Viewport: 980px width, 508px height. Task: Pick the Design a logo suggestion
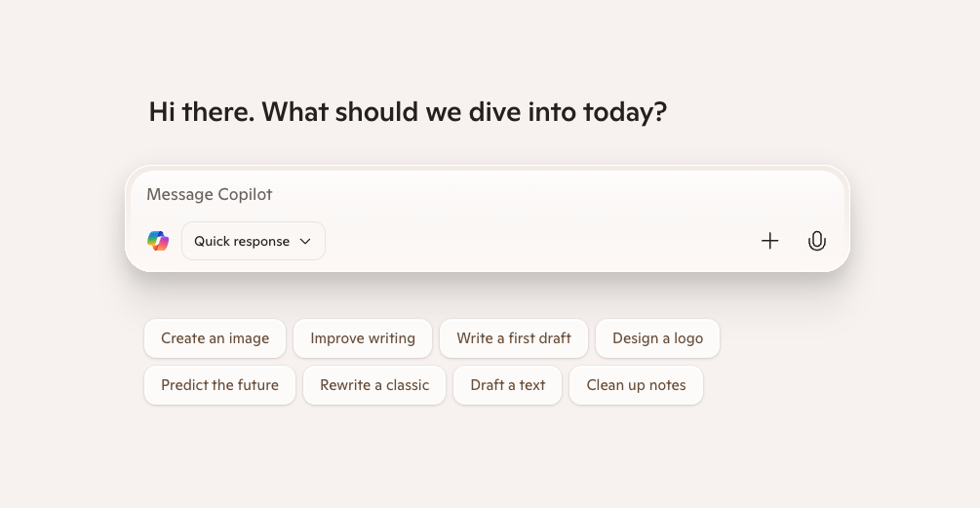click(x=657, y=338)
